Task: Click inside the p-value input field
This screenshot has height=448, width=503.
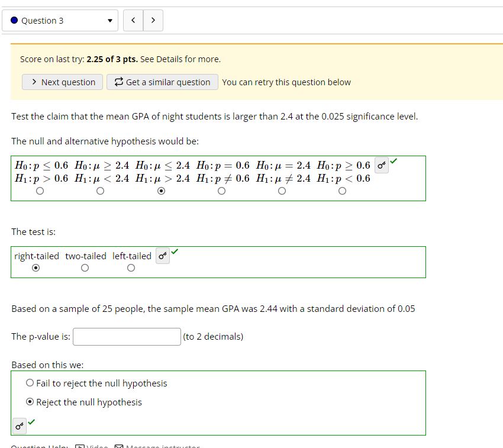Action: pyautogui.click(x=125, y=336)
